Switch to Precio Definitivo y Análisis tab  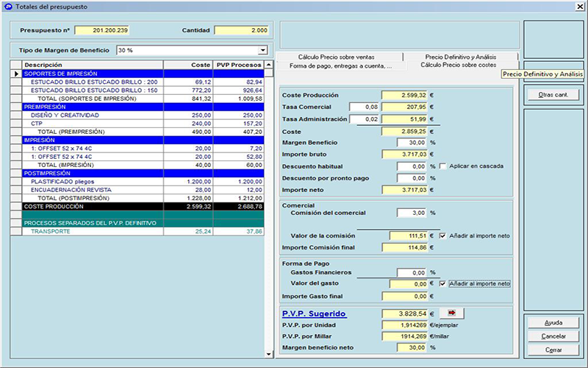pyautogui.click(x=461, y=57)
